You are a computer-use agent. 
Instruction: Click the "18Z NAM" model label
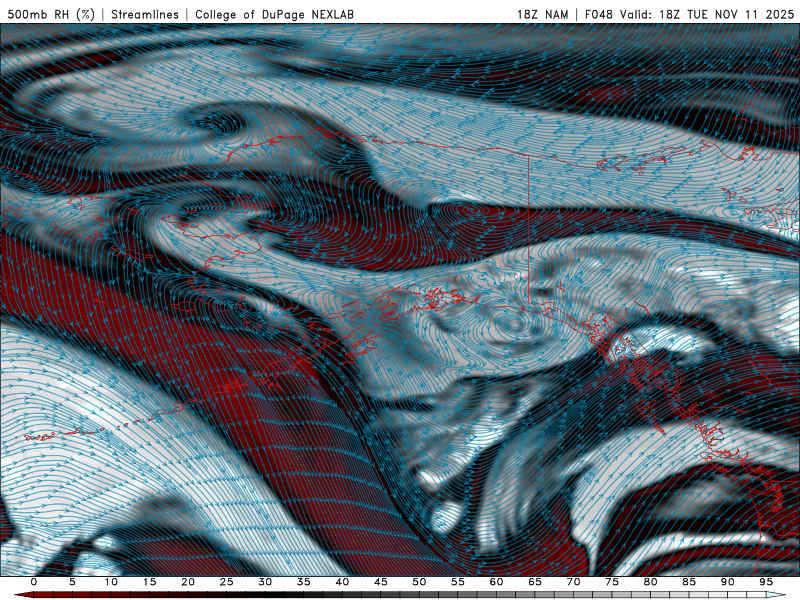tap(542, 14)
